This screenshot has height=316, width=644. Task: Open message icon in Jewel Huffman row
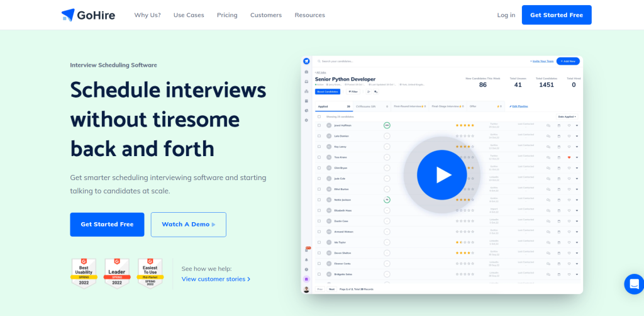coord(548,125)
